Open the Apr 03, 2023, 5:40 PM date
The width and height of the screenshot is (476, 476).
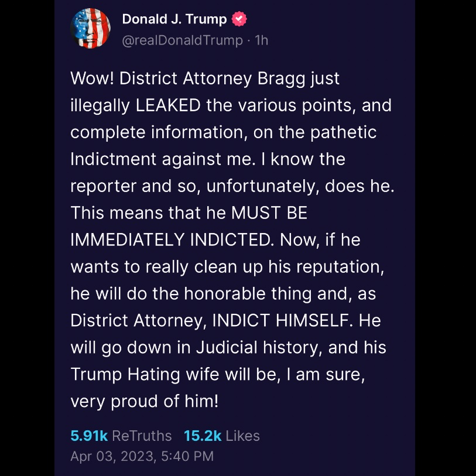pos(142,456)
